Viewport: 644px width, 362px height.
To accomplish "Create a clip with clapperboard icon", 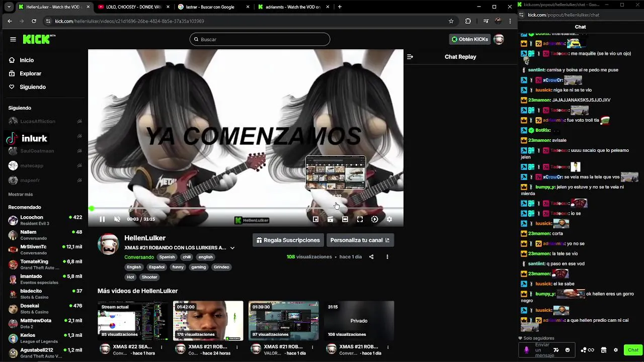I will tap(330, 219).
